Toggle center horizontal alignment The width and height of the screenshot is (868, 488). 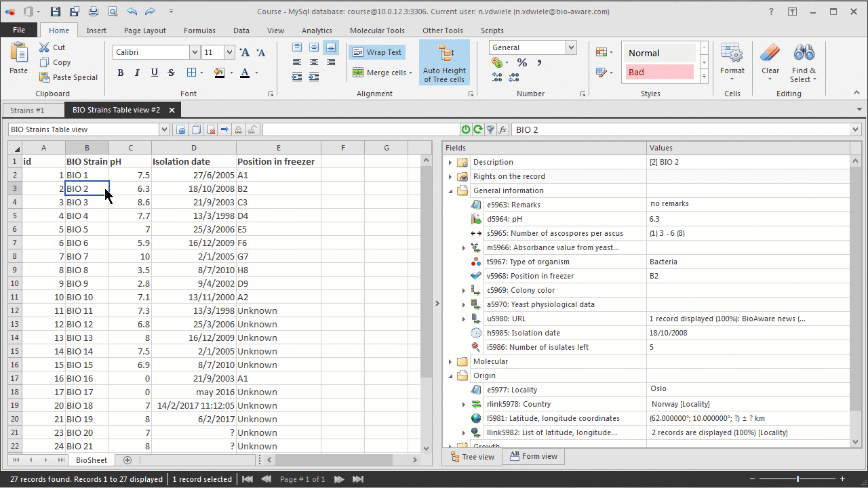314,62
